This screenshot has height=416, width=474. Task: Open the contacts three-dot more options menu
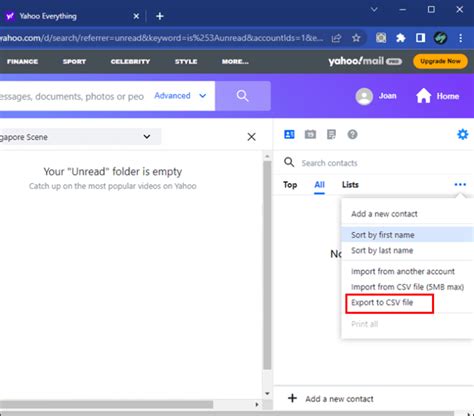pos(460,184)
